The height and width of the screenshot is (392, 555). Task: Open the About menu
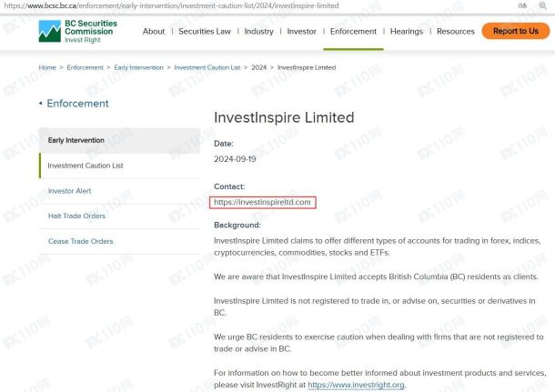(x=154, y=31)
